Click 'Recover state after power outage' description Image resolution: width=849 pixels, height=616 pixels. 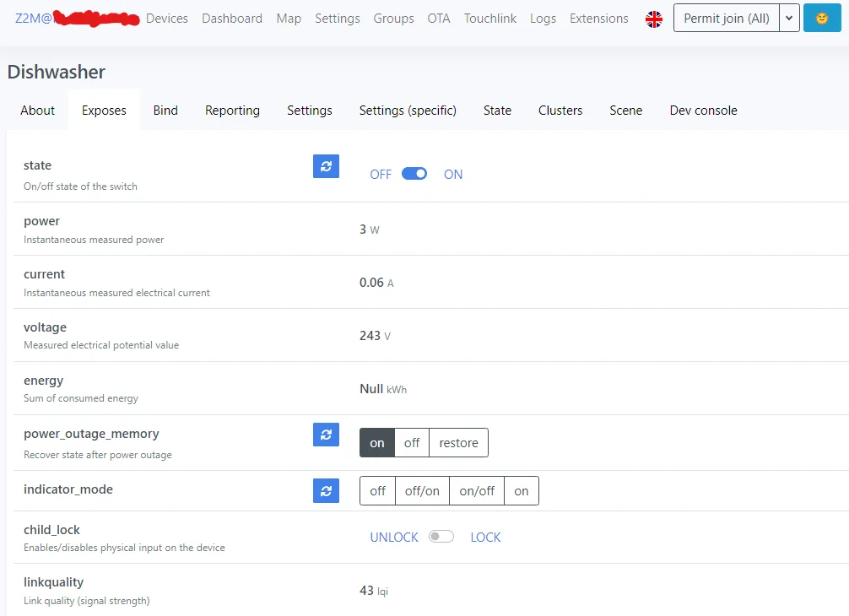pyautogui.click(x=97, y=455)
